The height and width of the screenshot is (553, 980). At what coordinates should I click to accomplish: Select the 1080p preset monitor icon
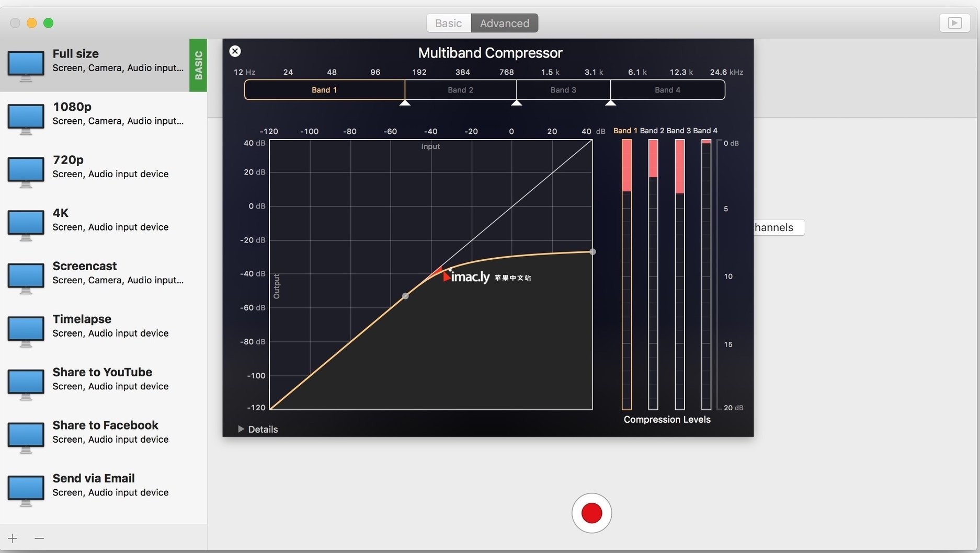point(26,118)
